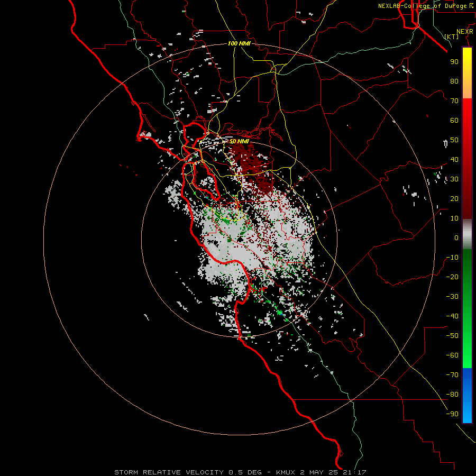
Task: Select the positive 10 scale value
Action: tap(454, 218)
